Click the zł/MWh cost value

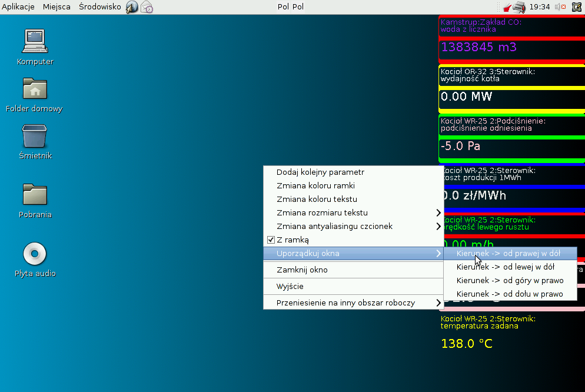pyautogui.click(x=474, y=195)
